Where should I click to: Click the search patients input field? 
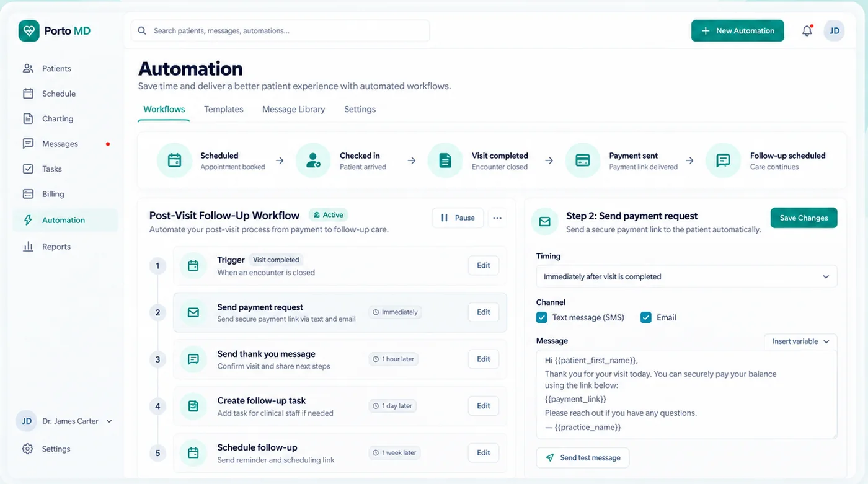tap(280, 30)
